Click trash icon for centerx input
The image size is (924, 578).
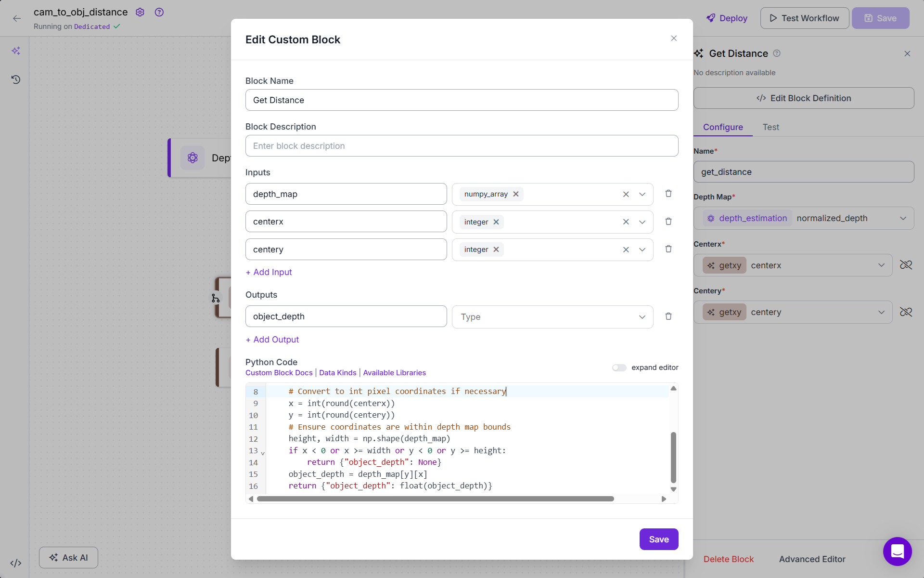[668, 222]
